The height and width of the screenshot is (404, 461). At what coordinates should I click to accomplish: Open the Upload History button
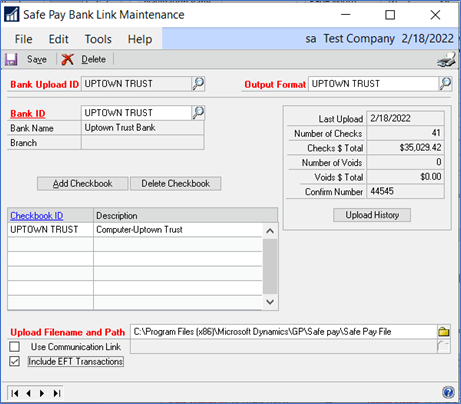tap(372, 215)
